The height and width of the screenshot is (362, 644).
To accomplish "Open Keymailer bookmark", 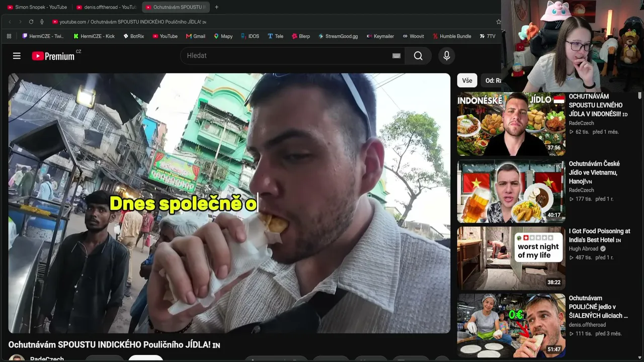I will 380,36.
